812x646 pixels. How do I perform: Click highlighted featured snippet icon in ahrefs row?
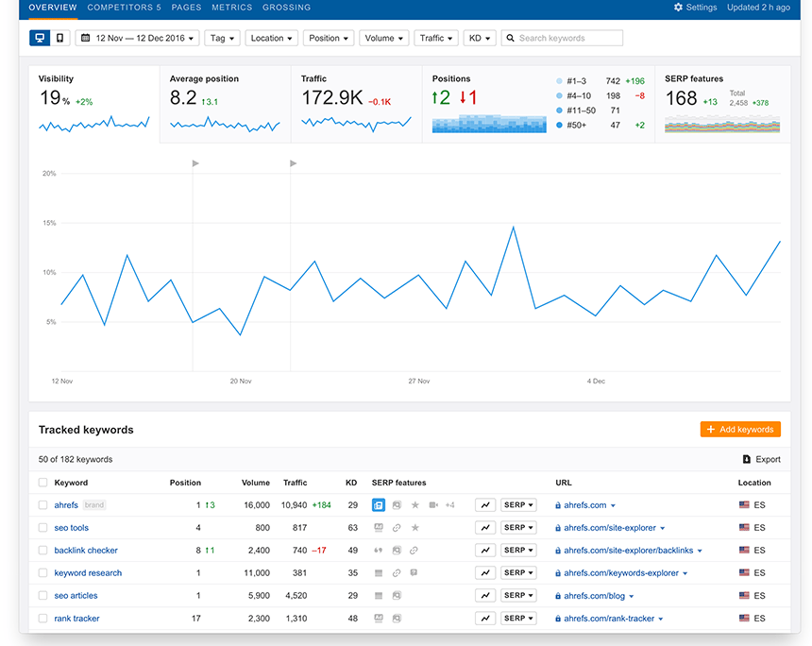tap(379, 504)
